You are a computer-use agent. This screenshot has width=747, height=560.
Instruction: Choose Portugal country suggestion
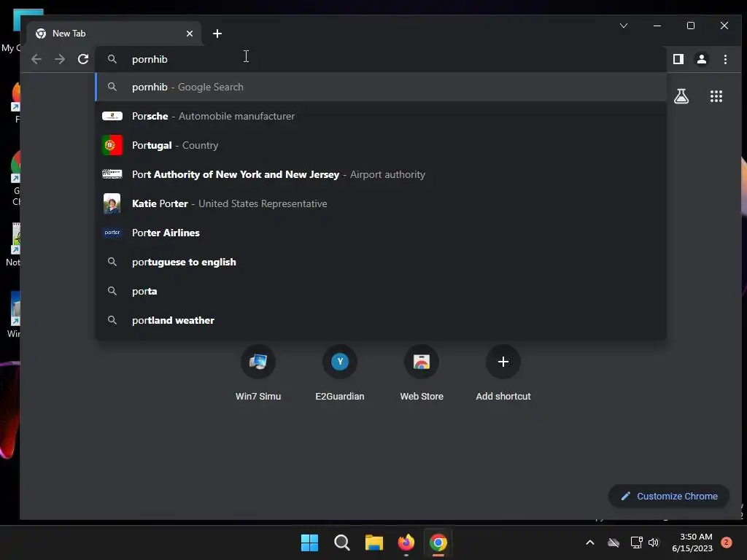[381, 145]
